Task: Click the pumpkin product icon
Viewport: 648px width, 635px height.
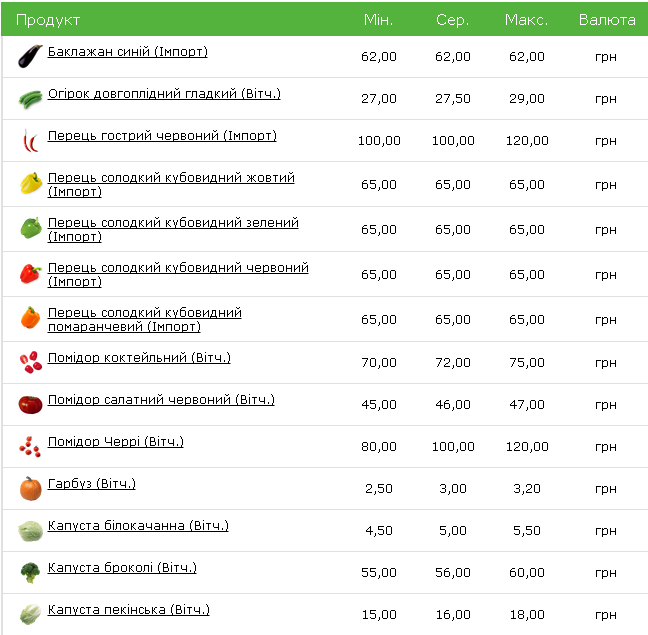Action: pos(31,488)
